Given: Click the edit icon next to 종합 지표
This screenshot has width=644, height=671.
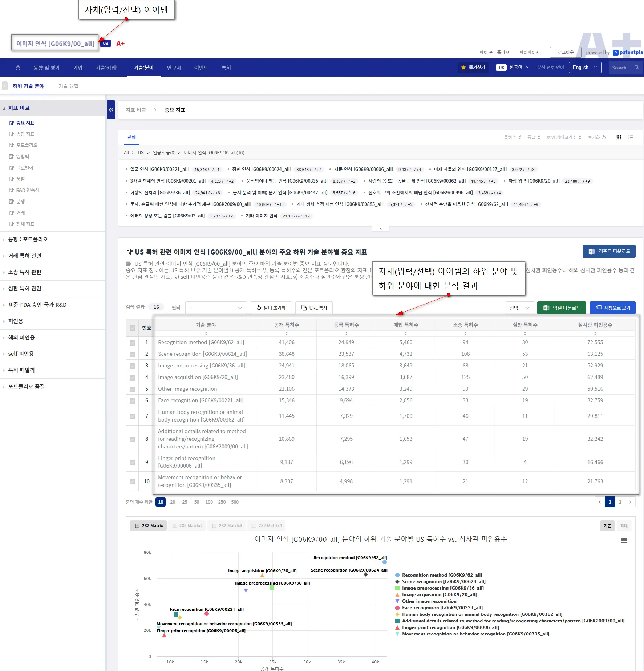Looking at the screenshot, I should 11,134.
